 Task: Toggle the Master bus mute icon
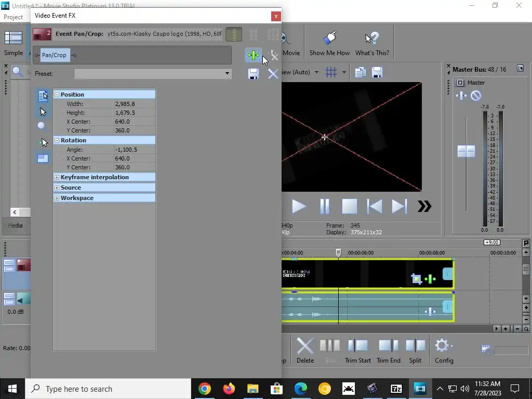pos(476,96)
